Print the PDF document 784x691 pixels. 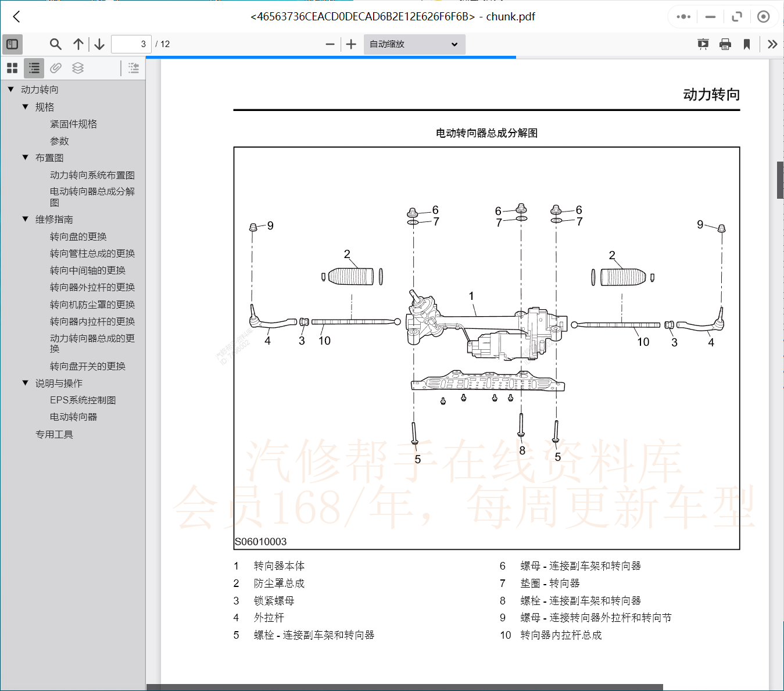[725, 44]
